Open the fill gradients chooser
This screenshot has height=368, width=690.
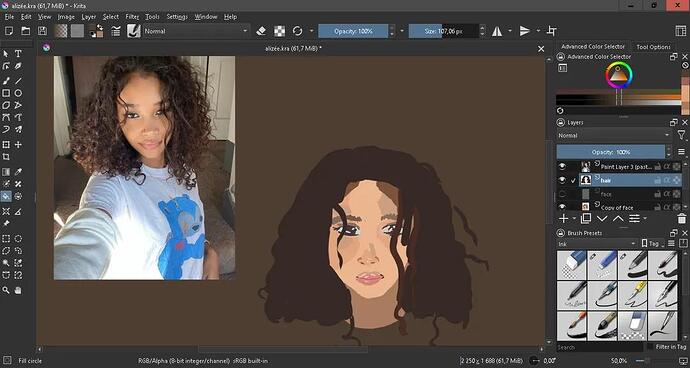point(61,31)
